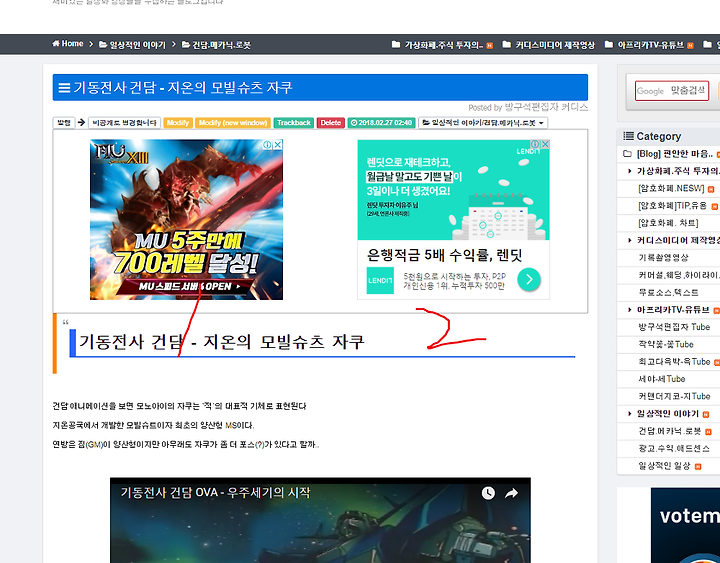Open 아프리카TV-유튜브 top menu
Viewport: 720px width, 563px height.
pyautogui.click(x=645, y=45)
